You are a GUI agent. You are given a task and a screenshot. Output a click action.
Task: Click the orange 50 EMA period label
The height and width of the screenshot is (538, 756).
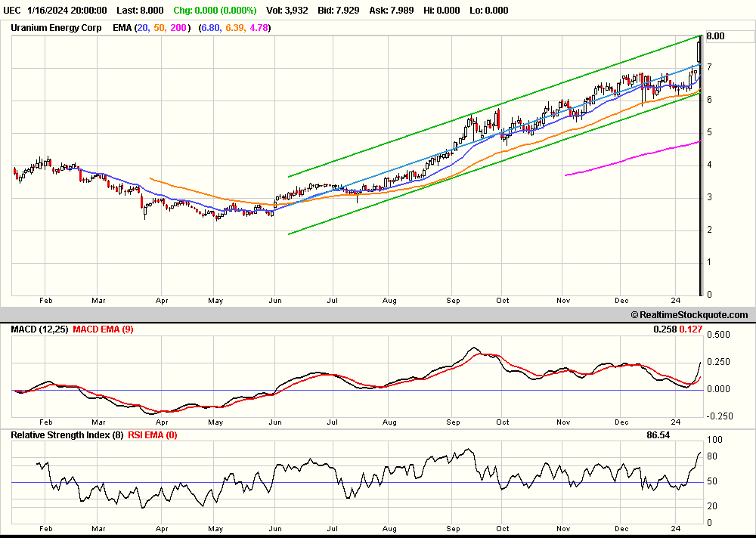159,28
